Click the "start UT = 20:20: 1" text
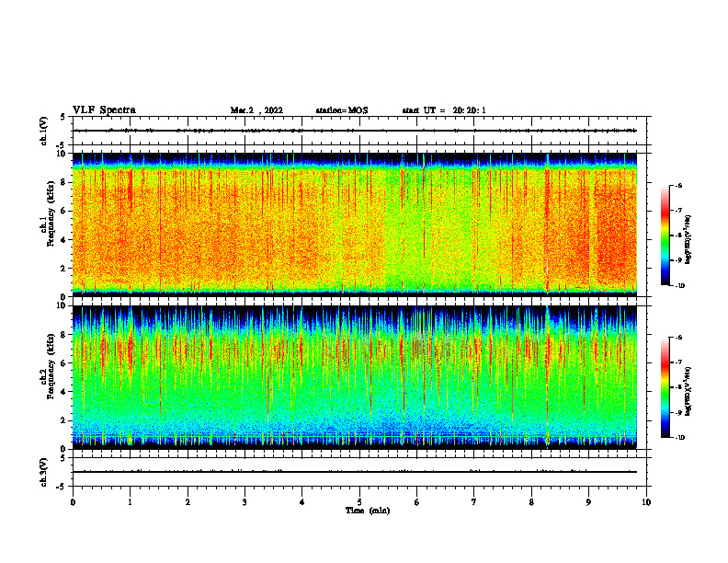The height and width of the screenshot is (563, 728). [444, 110]
